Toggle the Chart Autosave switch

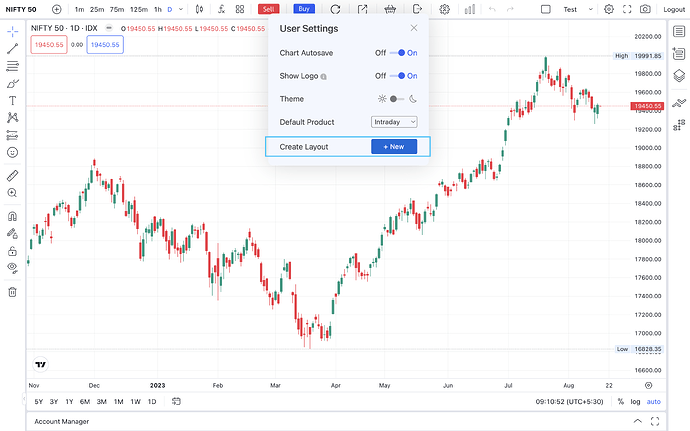[397, 53]
